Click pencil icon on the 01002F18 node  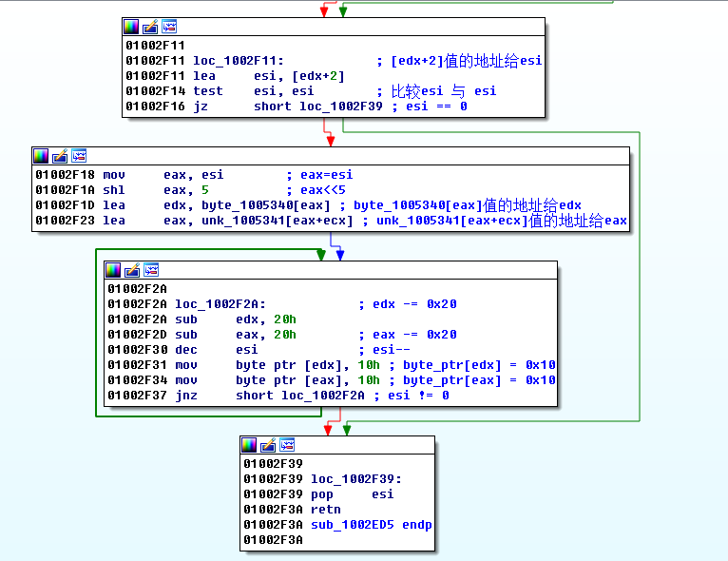[x=60, y=156]
